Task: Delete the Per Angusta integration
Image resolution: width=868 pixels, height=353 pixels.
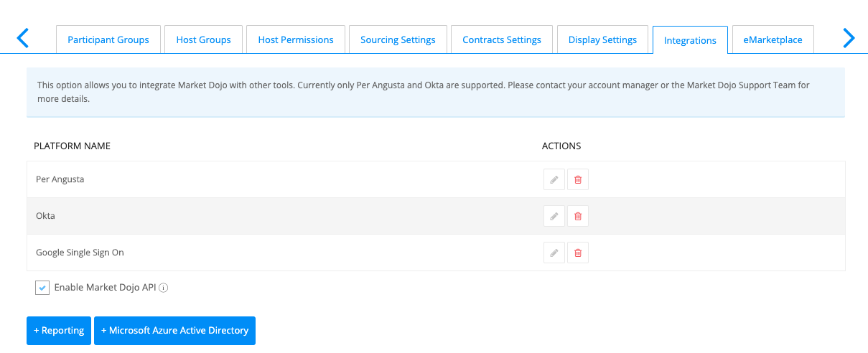Action: click(x=578, y=179)
